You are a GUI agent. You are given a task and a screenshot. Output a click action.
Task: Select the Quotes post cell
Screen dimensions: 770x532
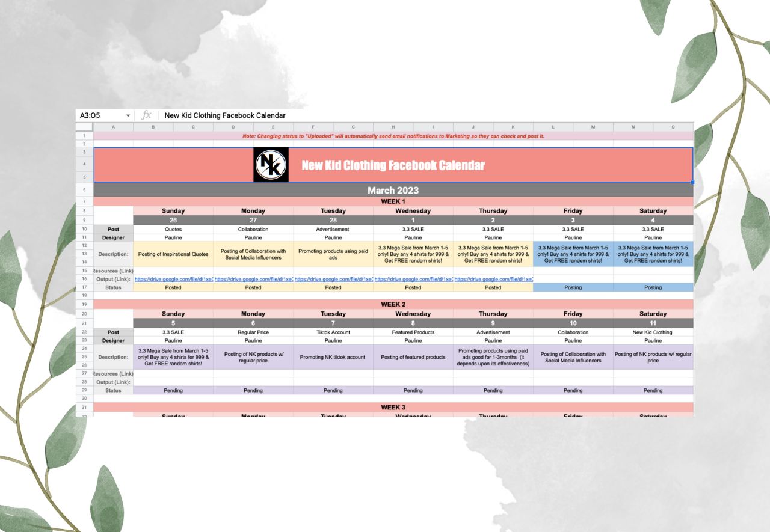(173, 229)
